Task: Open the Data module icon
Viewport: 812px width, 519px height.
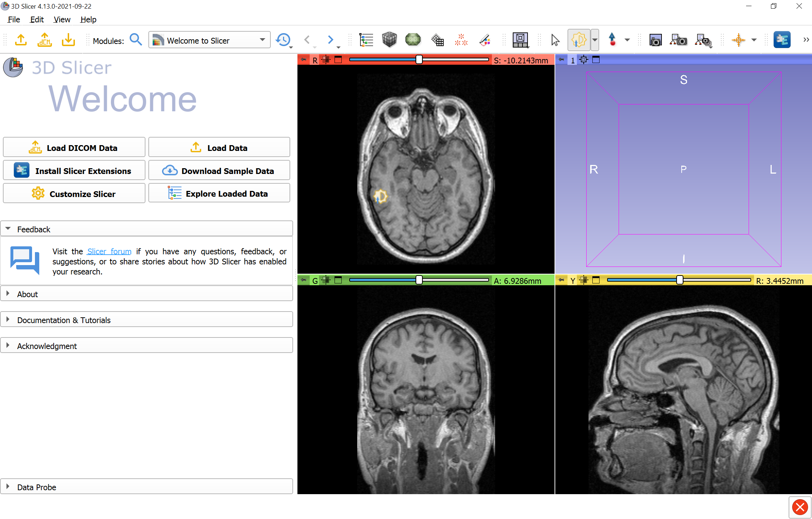Action: tap(366, 40)
